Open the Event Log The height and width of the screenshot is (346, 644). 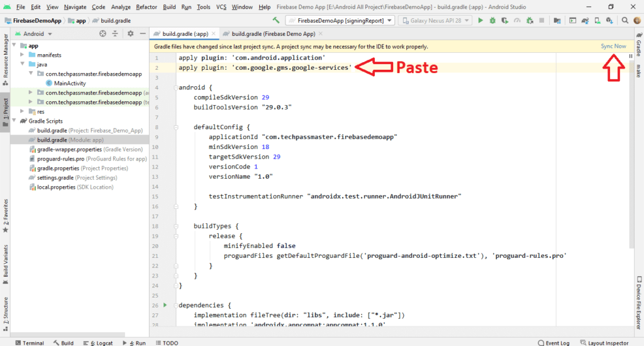(x=553, y=343)
